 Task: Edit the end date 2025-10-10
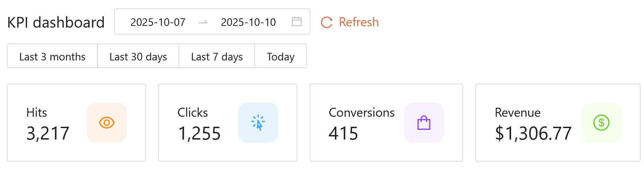coord(248,22)
